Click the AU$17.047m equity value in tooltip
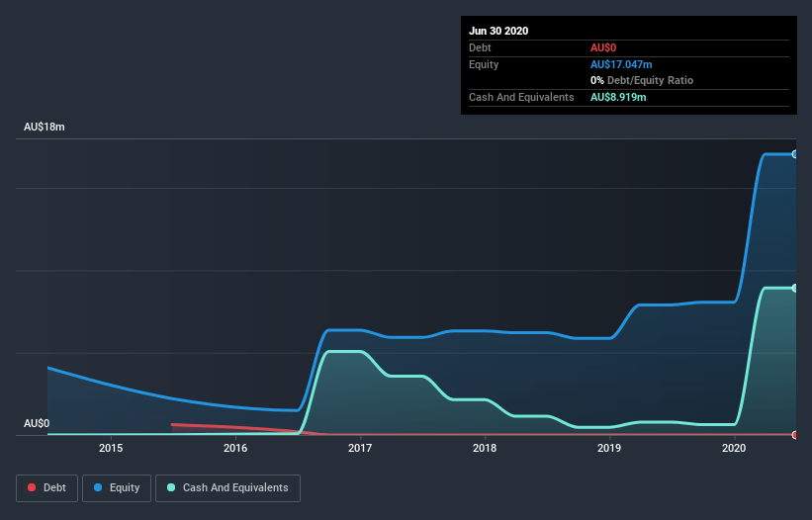Viewport: 812px width, 520px height. click(x=621, y=64)
